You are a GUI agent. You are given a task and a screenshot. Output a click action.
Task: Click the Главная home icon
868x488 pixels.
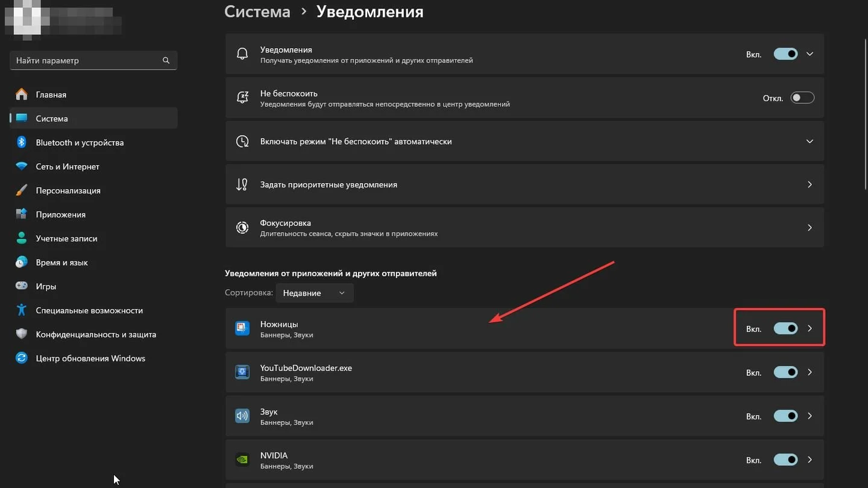pos(22,95)
